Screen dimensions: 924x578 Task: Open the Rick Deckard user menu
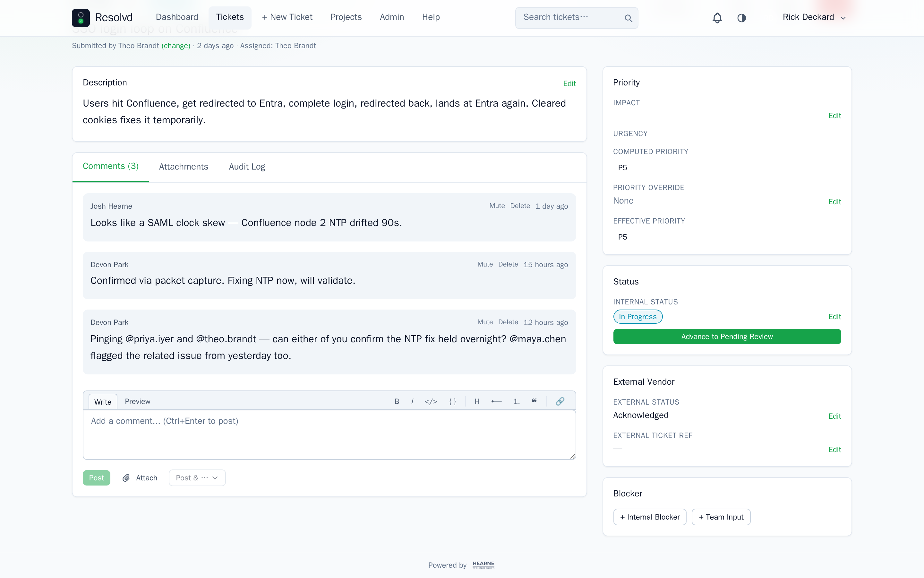pos(814,17)
